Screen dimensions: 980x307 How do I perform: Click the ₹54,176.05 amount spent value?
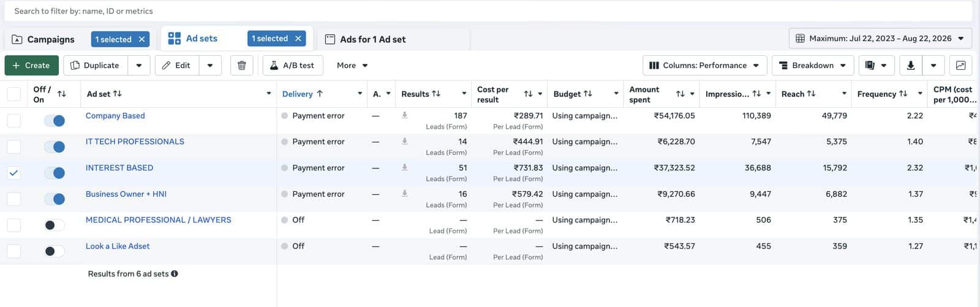tap(674, 115)
